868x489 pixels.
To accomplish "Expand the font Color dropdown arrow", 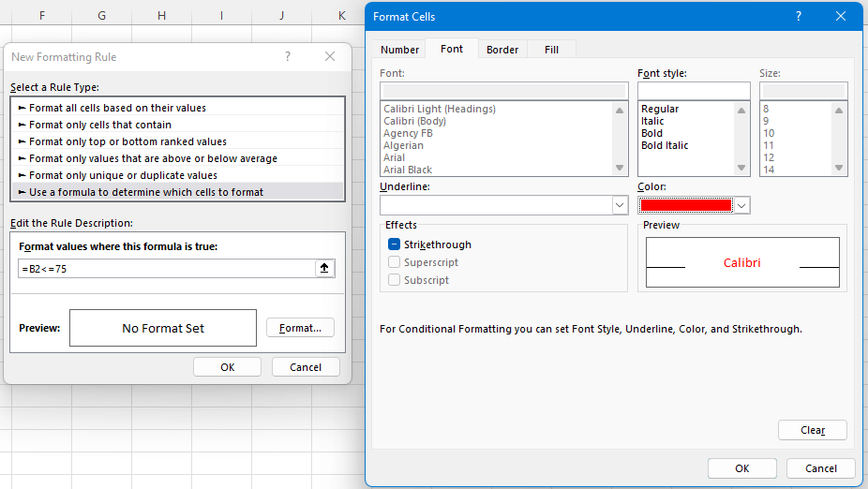I will (x=741, y=205).
